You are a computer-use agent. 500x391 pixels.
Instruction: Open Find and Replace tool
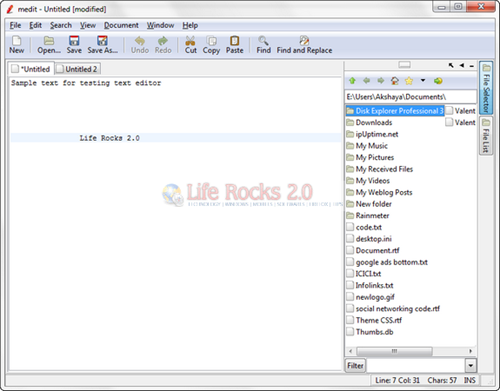pos(304,45)
